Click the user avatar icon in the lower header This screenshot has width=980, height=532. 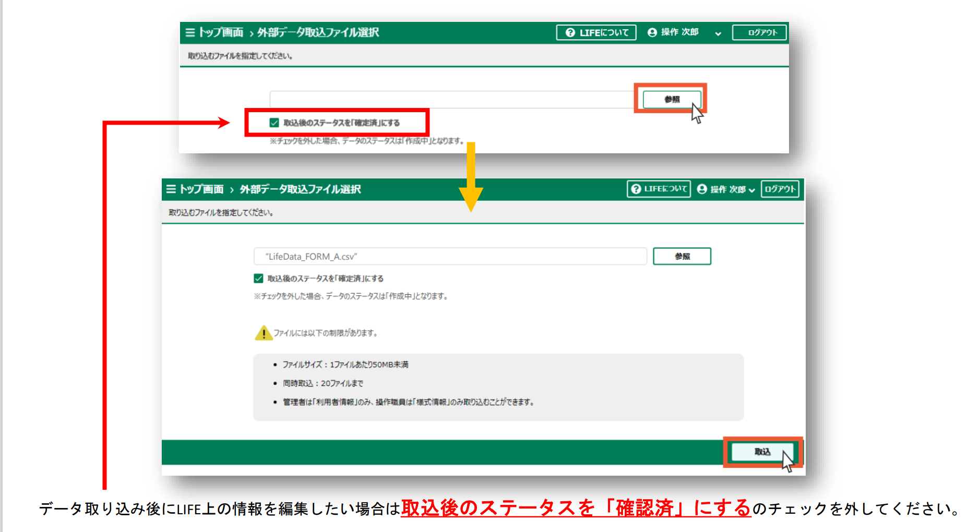702,189
